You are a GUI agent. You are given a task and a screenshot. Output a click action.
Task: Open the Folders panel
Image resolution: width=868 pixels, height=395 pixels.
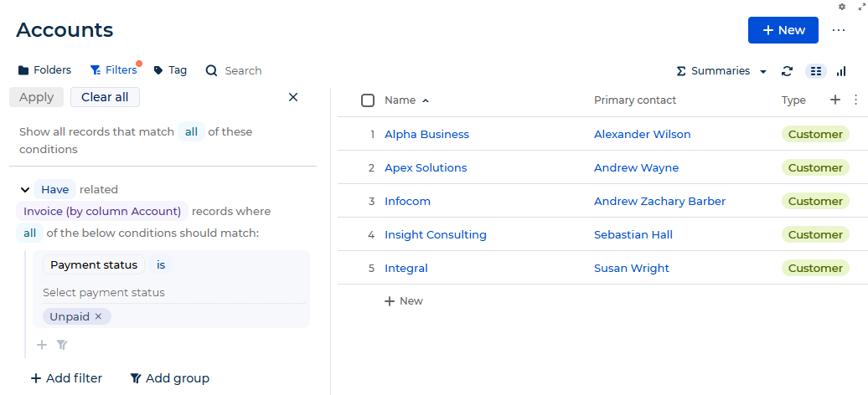[45, 70]
